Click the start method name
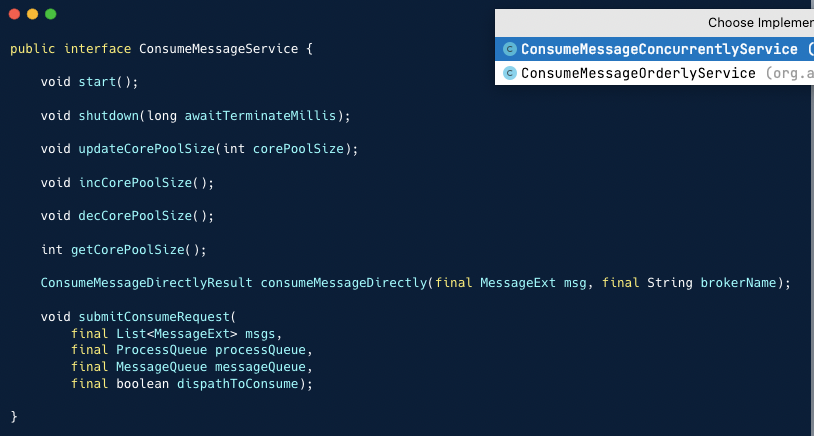 coord(97,83)
